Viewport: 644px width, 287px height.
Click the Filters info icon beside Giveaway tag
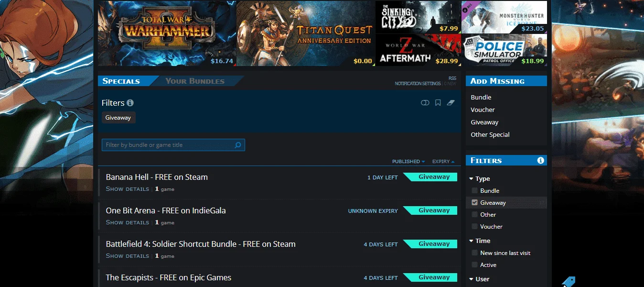[x=130, y=103]
